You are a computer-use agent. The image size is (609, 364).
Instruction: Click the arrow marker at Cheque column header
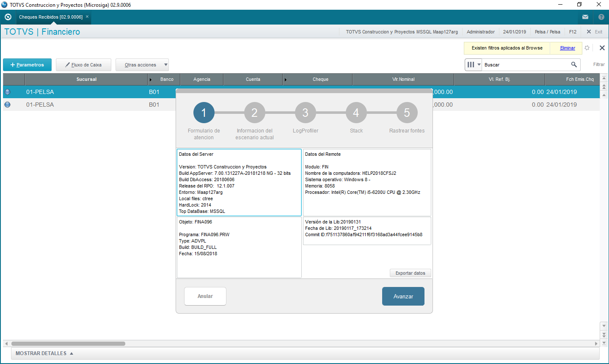285,80
